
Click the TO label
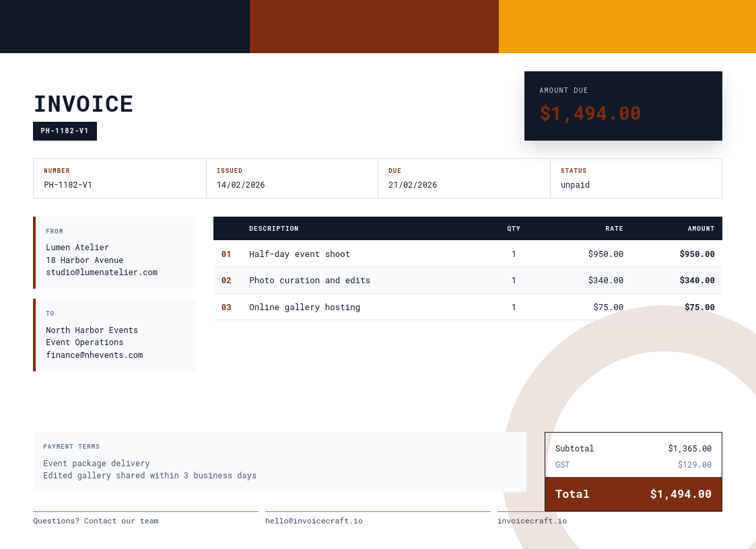pos(50,314)
